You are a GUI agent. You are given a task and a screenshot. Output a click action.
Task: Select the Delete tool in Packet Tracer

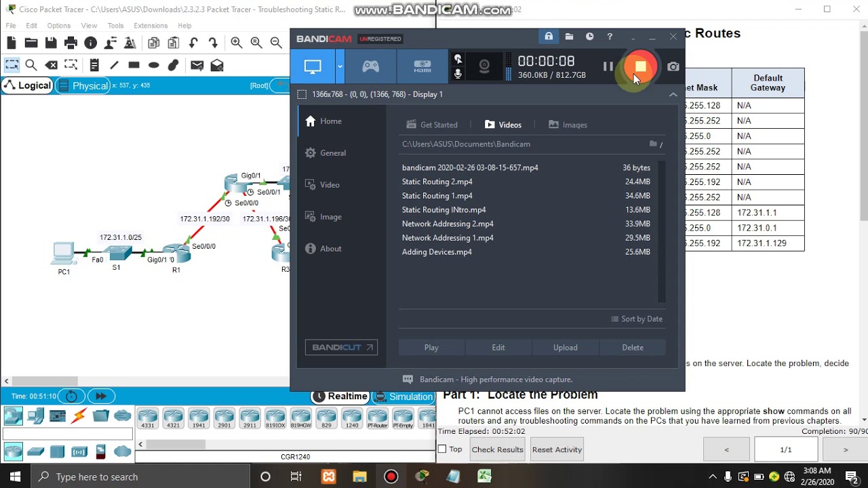click(51, 65)
